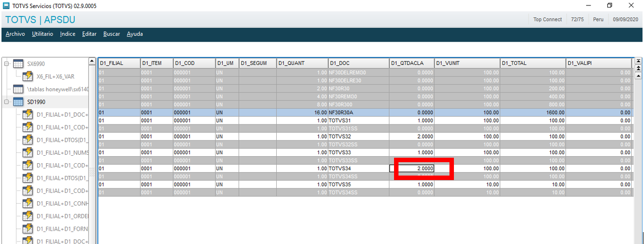This screenshot has height=244, width=644.
Task: Click the SX6990 table icon in the tree
Action: coord(18,64)
